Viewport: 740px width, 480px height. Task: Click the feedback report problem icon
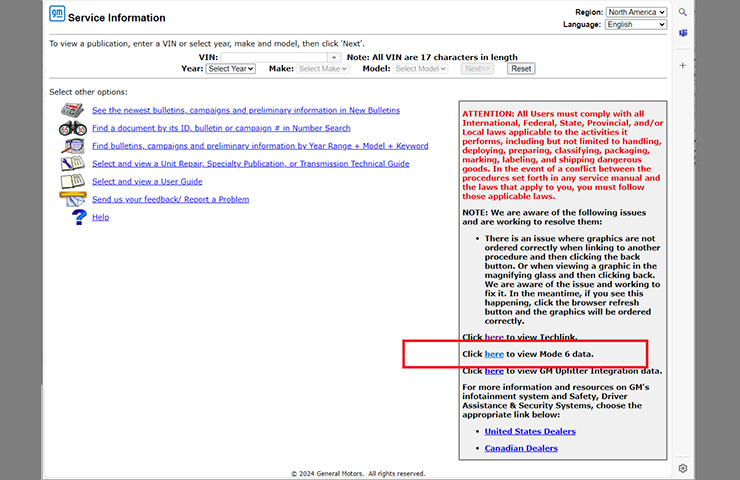pos(73,199)
